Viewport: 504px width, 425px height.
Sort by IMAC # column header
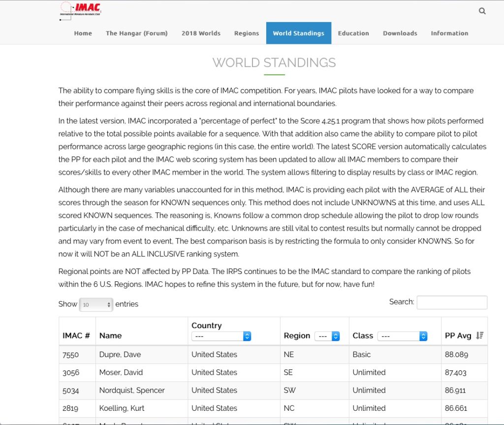76,335
